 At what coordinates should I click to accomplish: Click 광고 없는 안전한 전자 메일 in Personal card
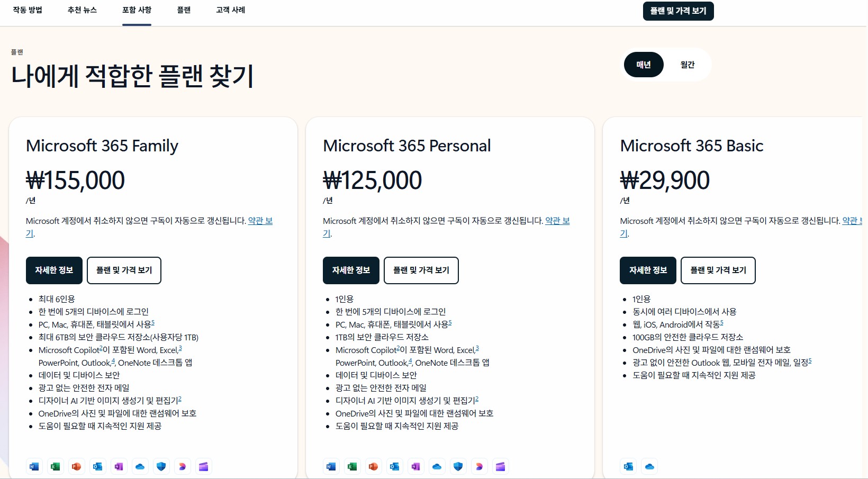click(x=381, y=388)
